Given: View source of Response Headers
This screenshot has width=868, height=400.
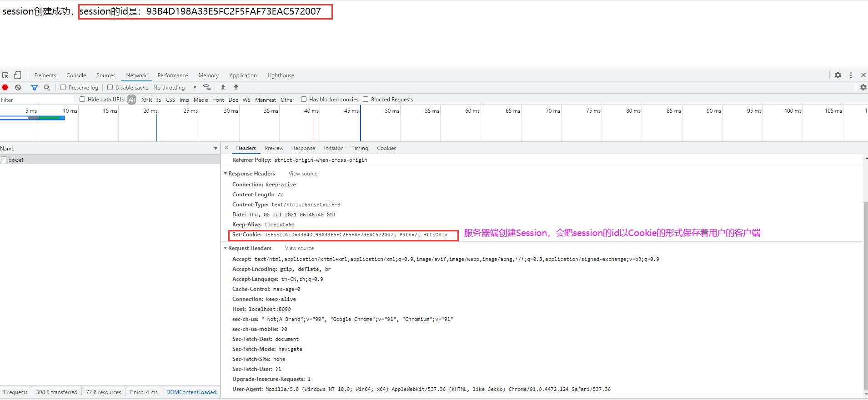Looking at the screenshot, I should pyautogui.click(x=303, y=174).
